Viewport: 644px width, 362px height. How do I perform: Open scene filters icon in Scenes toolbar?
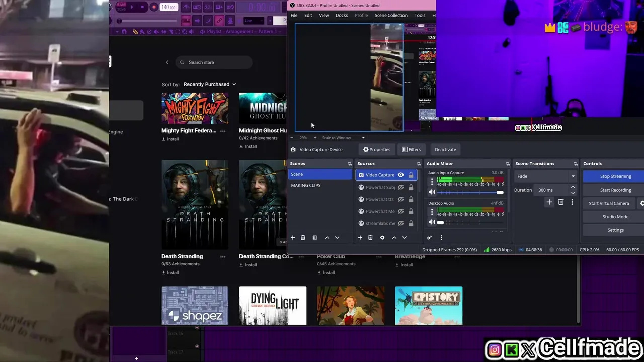(x=315, y=238)
